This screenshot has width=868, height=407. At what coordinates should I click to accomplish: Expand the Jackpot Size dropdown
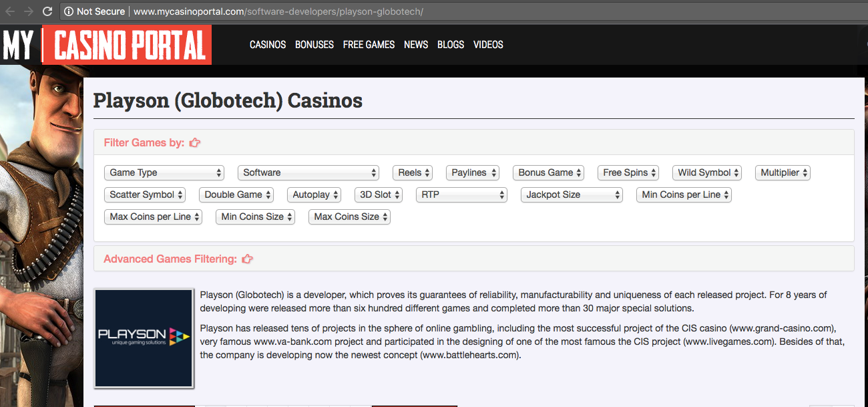[572, 194]
